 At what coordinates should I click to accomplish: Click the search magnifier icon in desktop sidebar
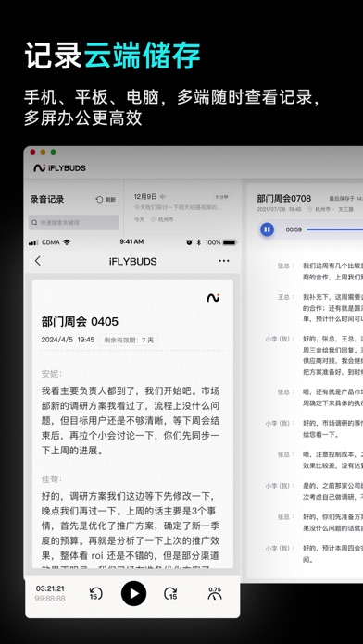point(34,223)
